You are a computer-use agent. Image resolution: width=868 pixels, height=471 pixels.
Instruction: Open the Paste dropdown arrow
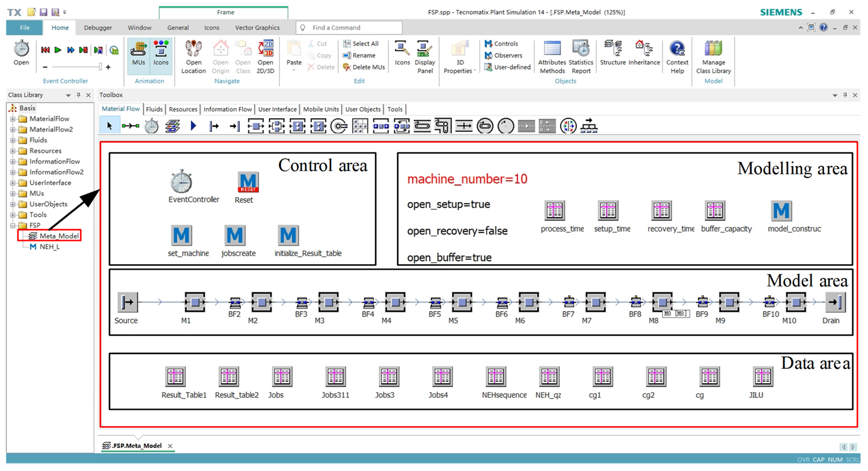click(294, 70)
